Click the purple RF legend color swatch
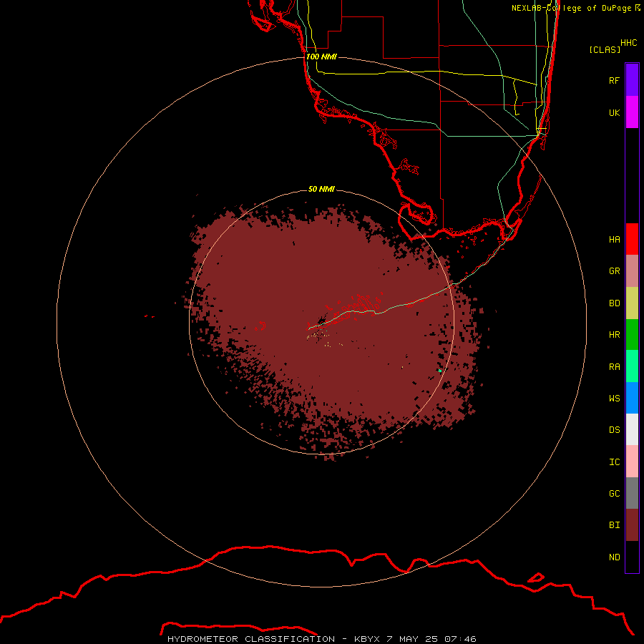644x644 pixels. (632, 80)
